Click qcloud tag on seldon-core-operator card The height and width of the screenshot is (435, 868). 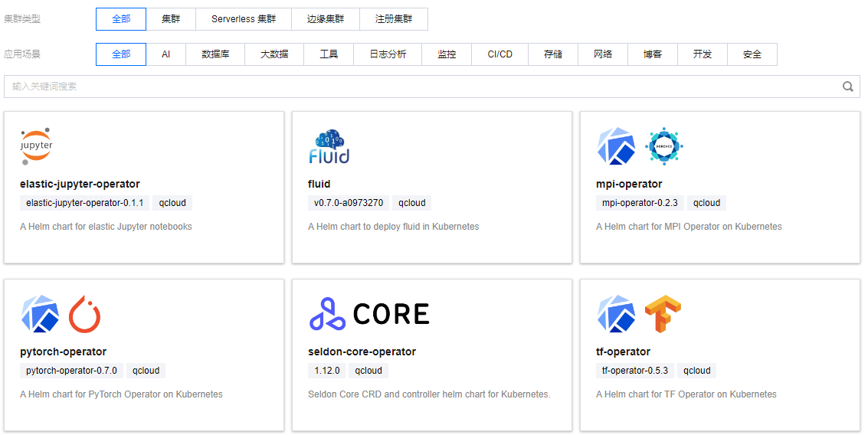[368, 371]
